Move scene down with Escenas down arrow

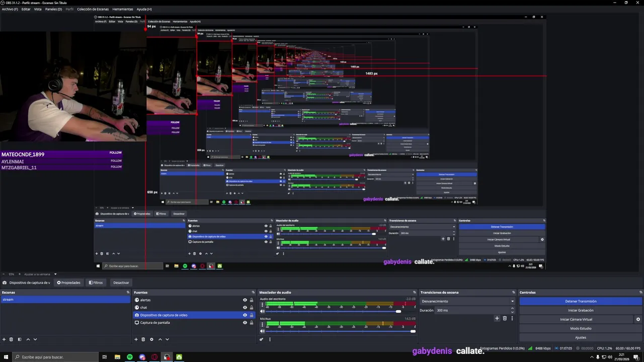click(x=35, y=339)
